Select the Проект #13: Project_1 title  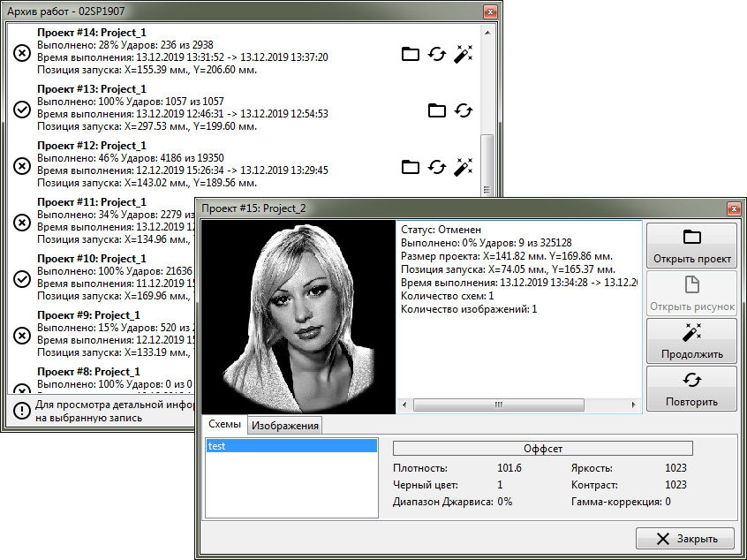click(92, 89)
